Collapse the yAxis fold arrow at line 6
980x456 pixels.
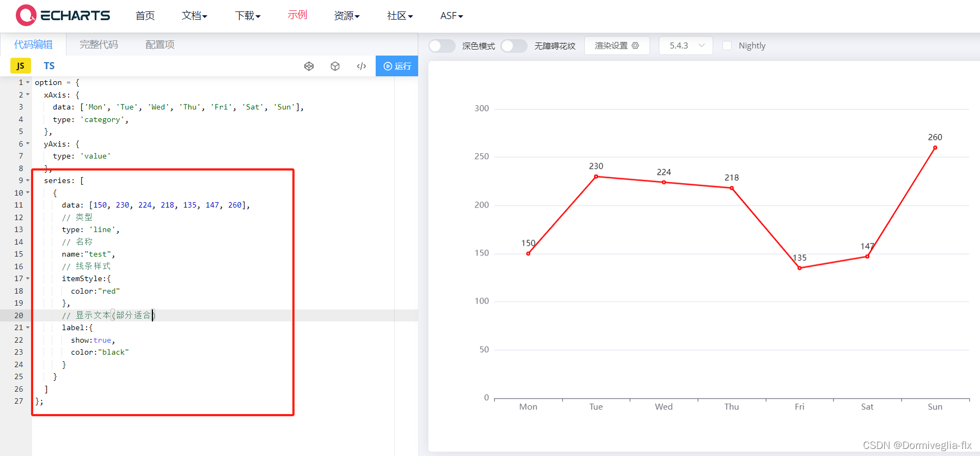click(28, 144)
